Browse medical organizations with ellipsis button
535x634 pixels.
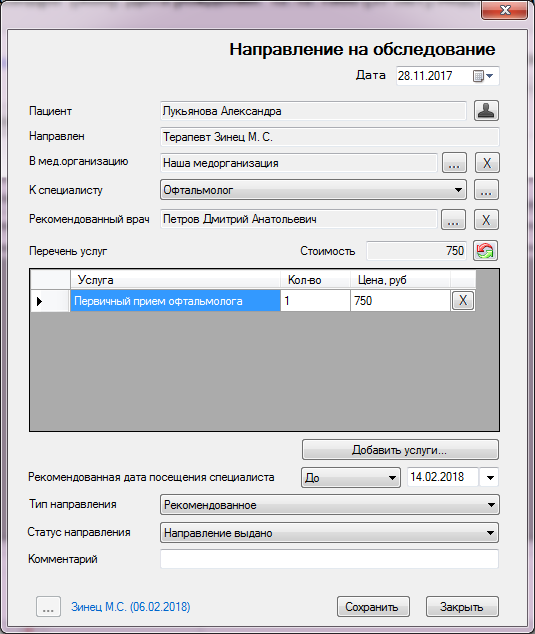[x=454, y=163]
